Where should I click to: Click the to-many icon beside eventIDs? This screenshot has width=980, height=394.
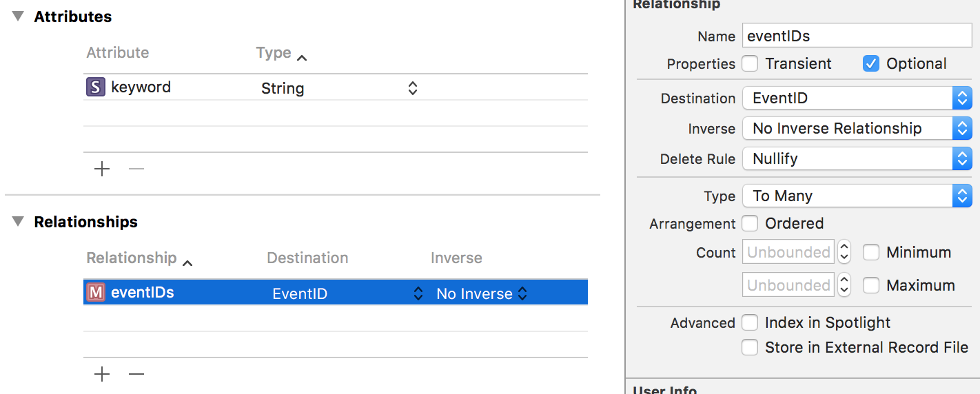click(96, 293)
